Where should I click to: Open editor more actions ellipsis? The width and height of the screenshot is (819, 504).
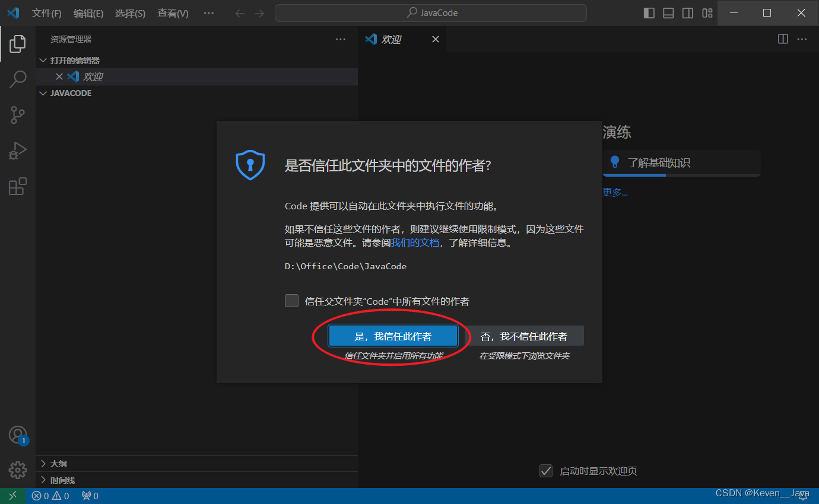(802, 39)
